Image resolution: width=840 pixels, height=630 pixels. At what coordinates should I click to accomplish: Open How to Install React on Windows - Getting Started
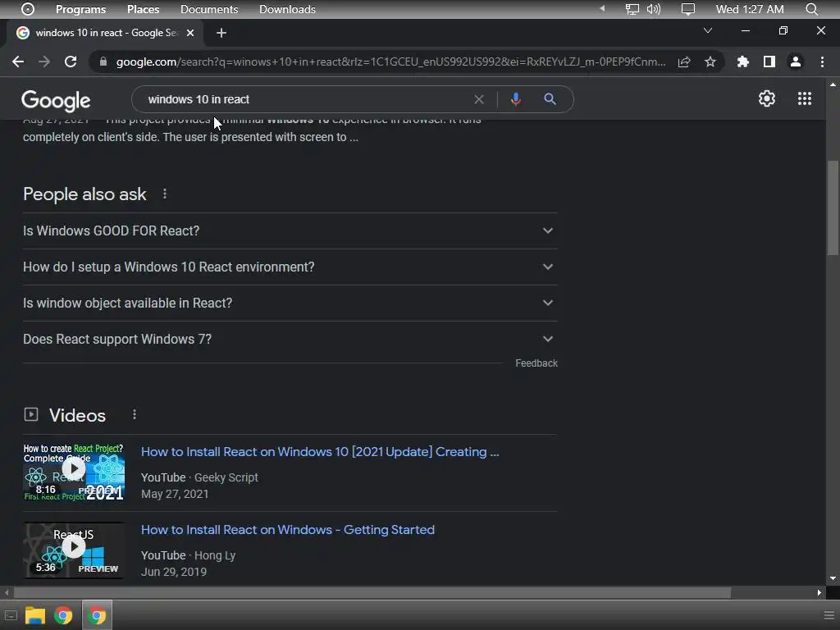288,530
